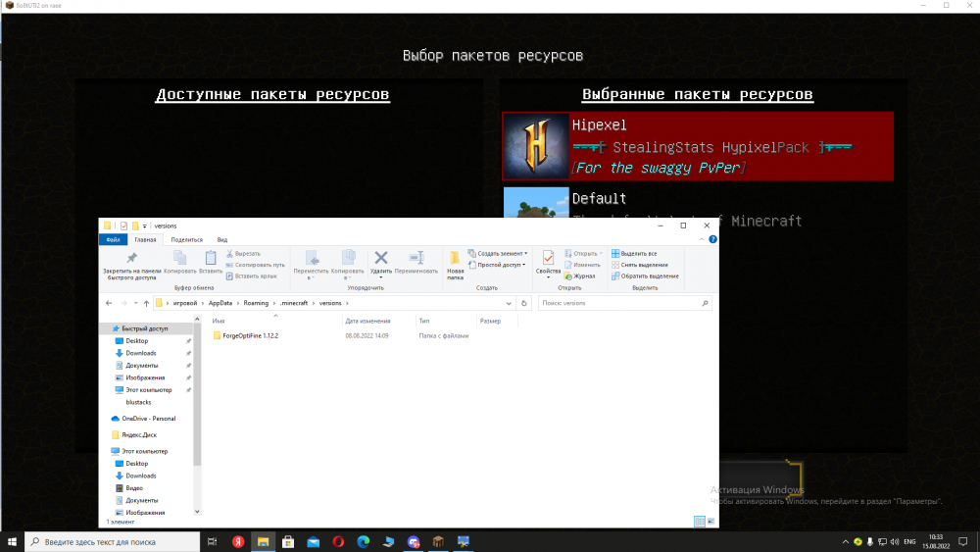Switch to large icons view layout

(710, 522)
